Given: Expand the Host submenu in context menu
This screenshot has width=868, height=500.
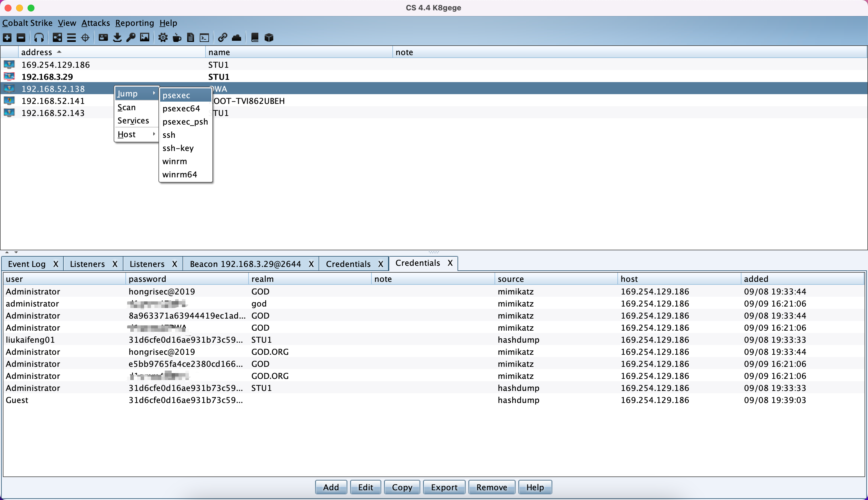Looking at the screenshot, I should pyautogui.click(x=136, y=134).
